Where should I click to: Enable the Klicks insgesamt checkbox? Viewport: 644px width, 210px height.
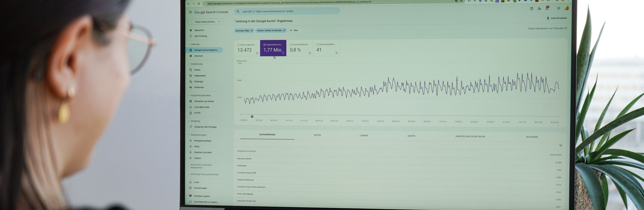click(238, 45)
